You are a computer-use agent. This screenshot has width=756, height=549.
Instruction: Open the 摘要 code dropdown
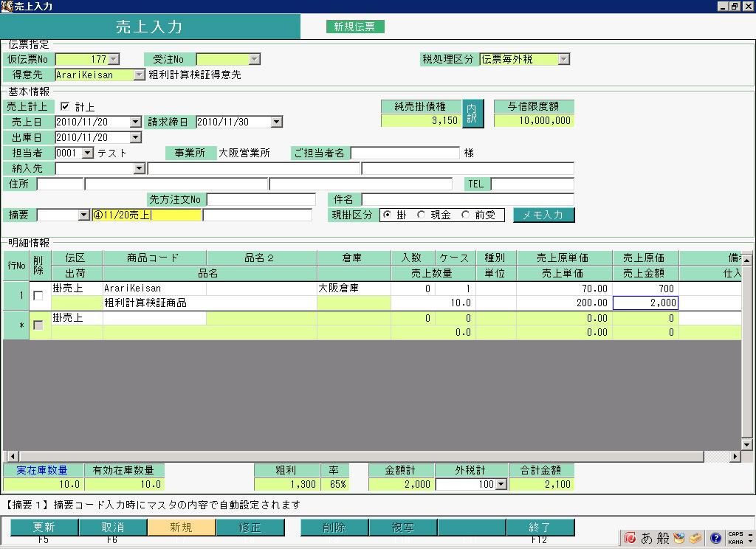click(84, 215)
